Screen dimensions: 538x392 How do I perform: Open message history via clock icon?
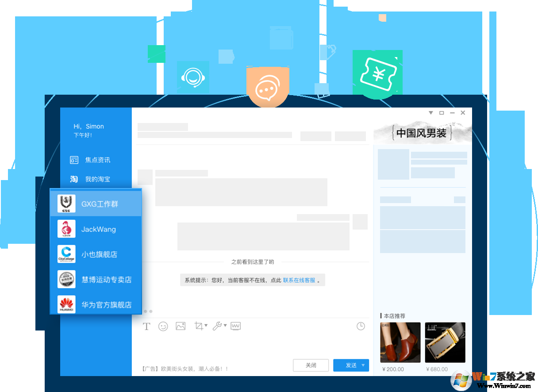coord(361,326)
